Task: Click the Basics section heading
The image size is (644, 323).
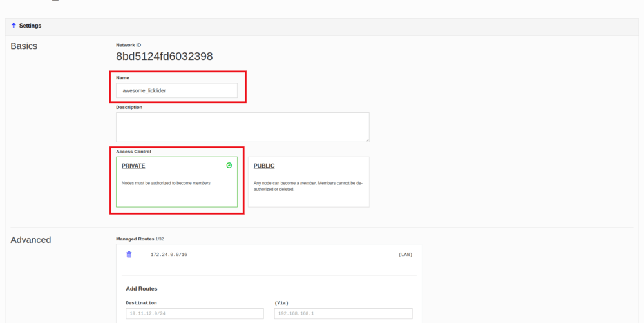Action: 24,46
